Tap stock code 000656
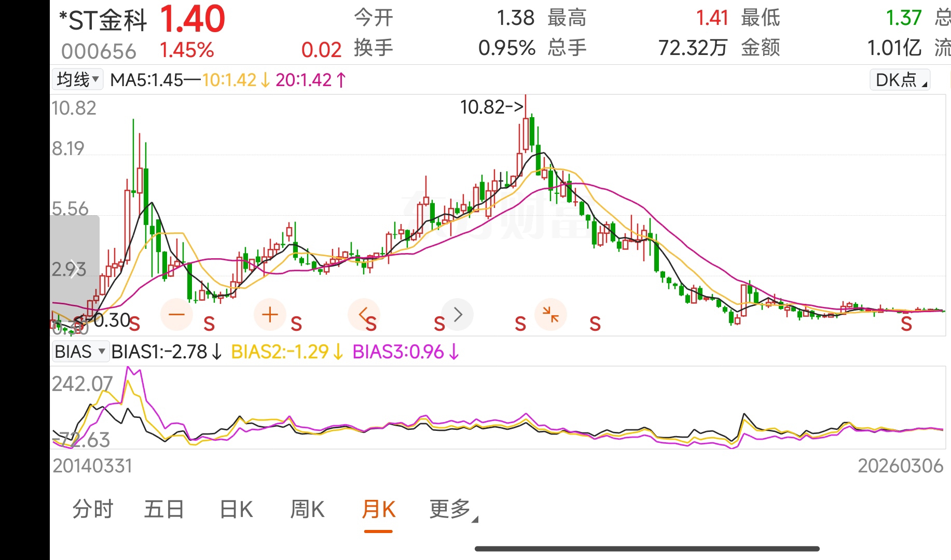This screenshot has height=560, width=951. (x=99, y=51)
